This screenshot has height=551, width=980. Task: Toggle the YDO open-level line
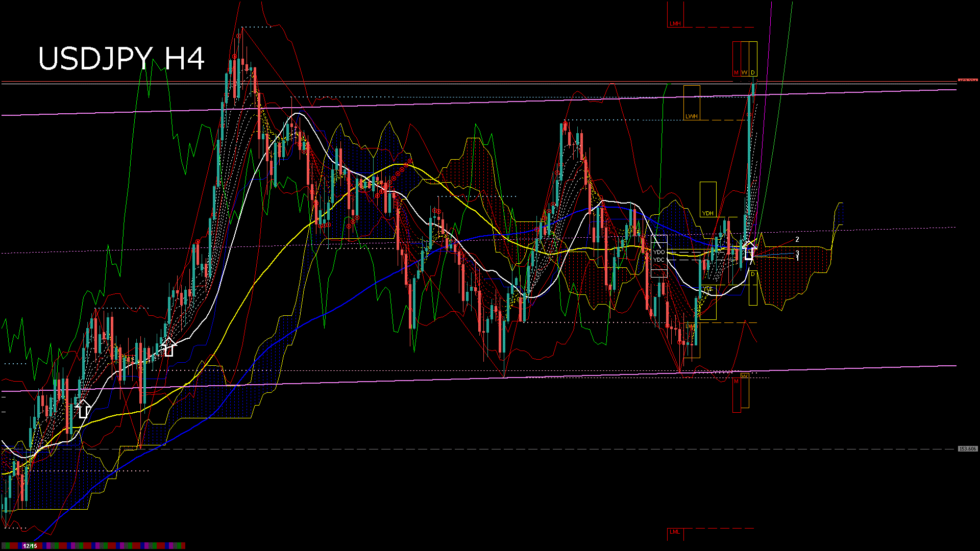(659, 252)
